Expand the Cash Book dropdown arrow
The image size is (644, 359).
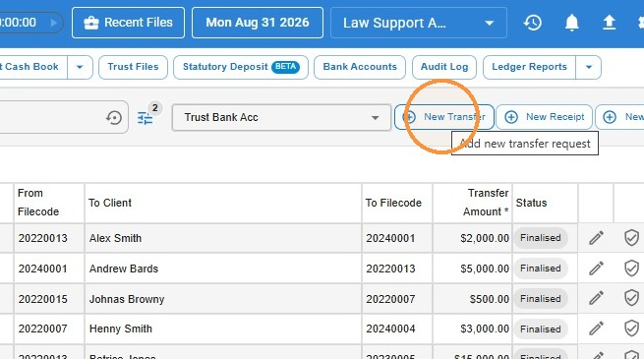coord(80,67)
